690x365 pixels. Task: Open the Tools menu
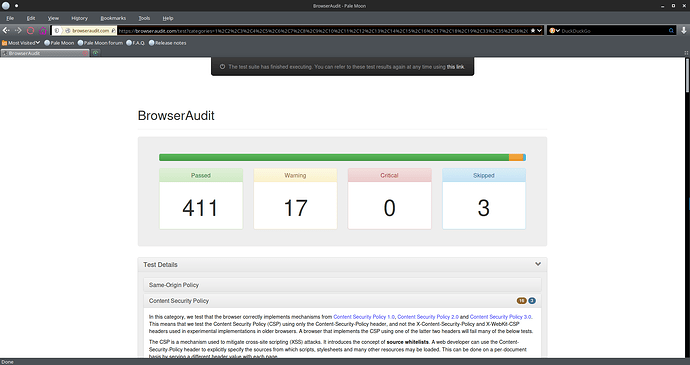(x=144, y=18)
